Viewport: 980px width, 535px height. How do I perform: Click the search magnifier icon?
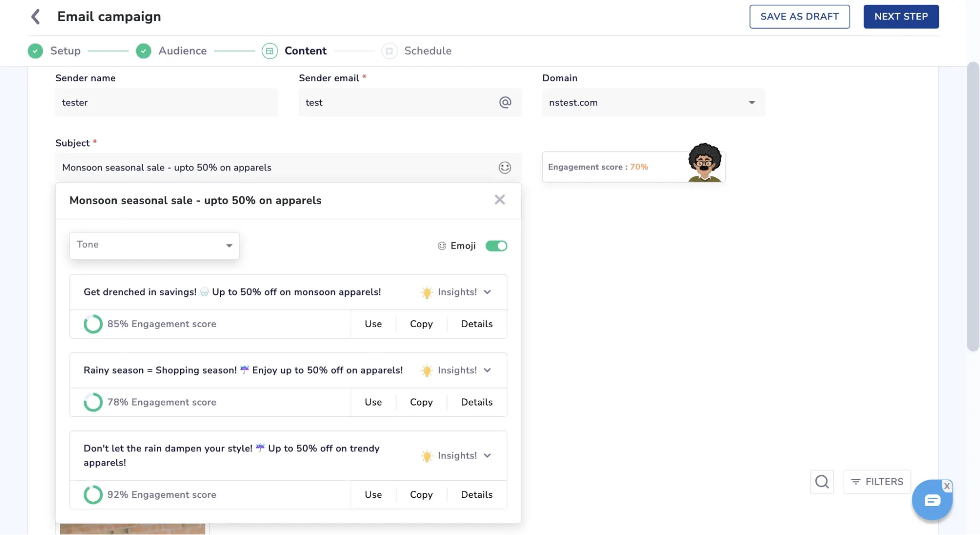(x=822, y=482)
